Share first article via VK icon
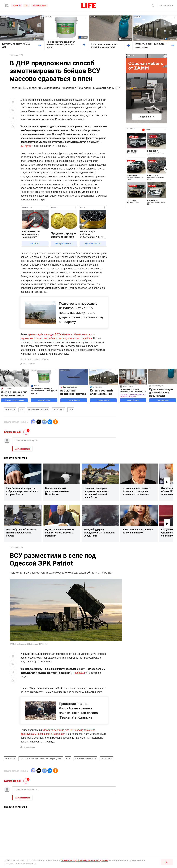Screen dimensions: 177x868 [13, 110]
